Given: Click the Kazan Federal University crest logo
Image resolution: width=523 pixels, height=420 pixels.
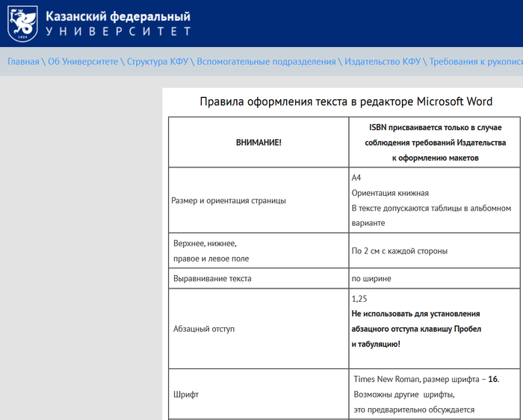Looking at the screenshot, I should pos(22,23).
